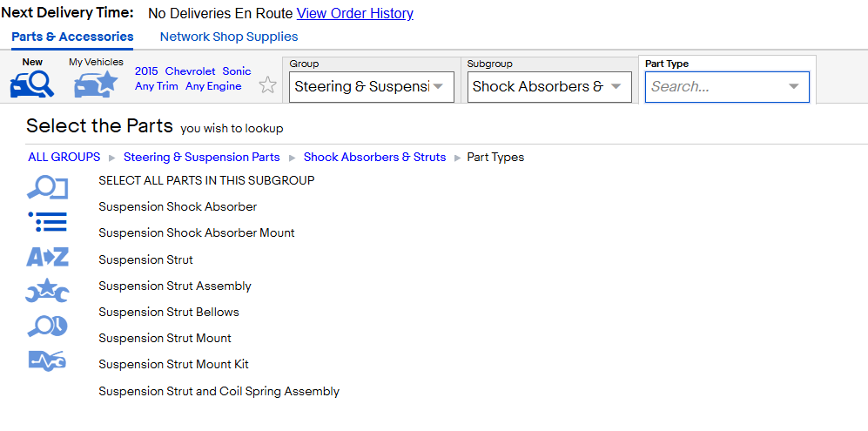Viewport: 868px width, 431px height.
Task: Toggle the favorite star outline next to the vehicle
Action: click(268, 85)
